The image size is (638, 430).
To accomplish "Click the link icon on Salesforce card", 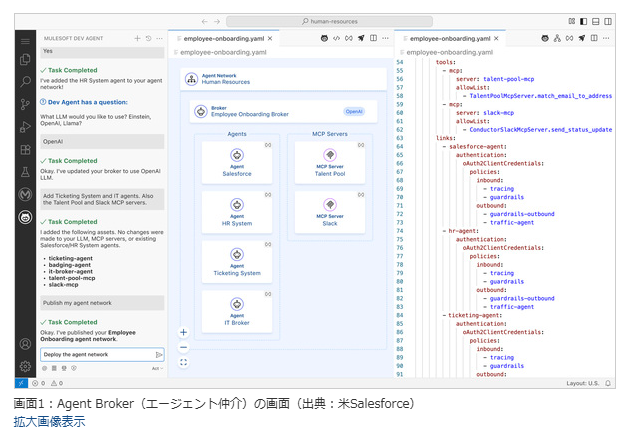I will point(268,145).
